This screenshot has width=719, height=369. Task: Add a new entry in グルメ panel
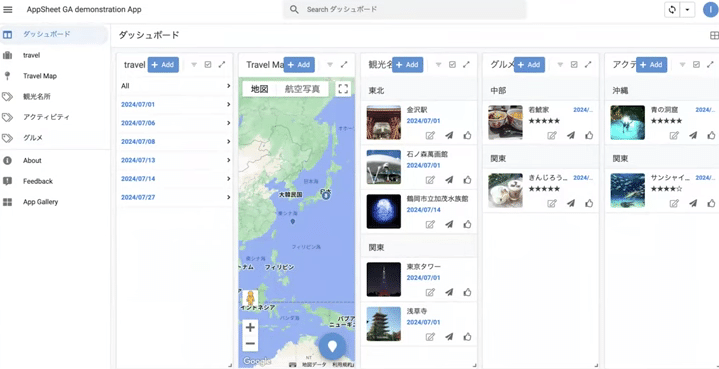[529, 65]
